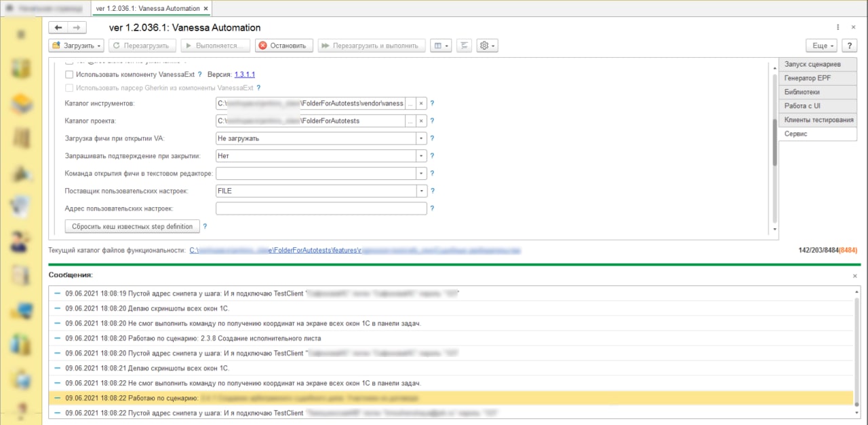The height and width of the screenshot is (425, 868).
Task: Switch to the Библиотеки tab
Action: (x=818, y=92)
